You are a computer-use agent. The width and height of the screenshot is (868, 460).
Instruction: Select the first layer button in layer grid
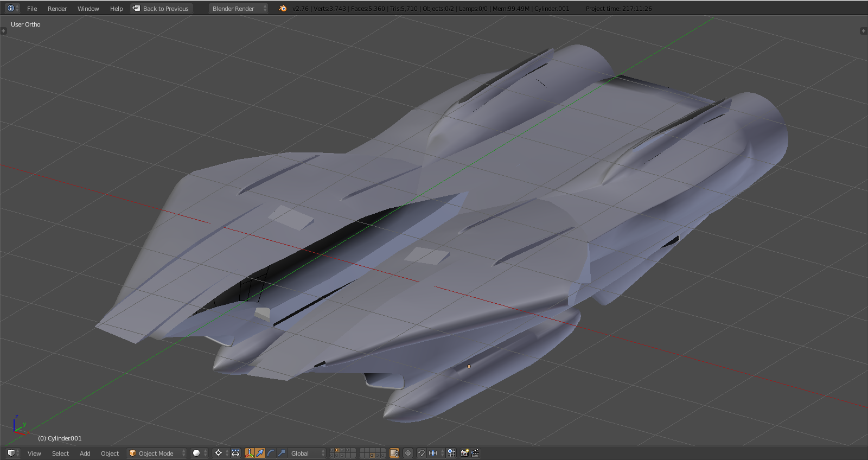point(333,450)
